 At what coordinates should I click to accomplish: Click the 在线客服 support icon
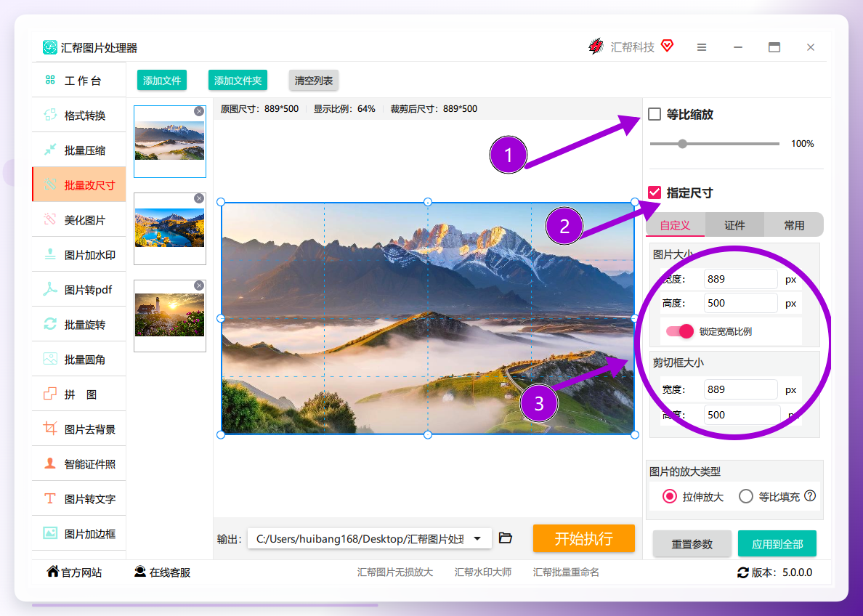pos(140,572)
